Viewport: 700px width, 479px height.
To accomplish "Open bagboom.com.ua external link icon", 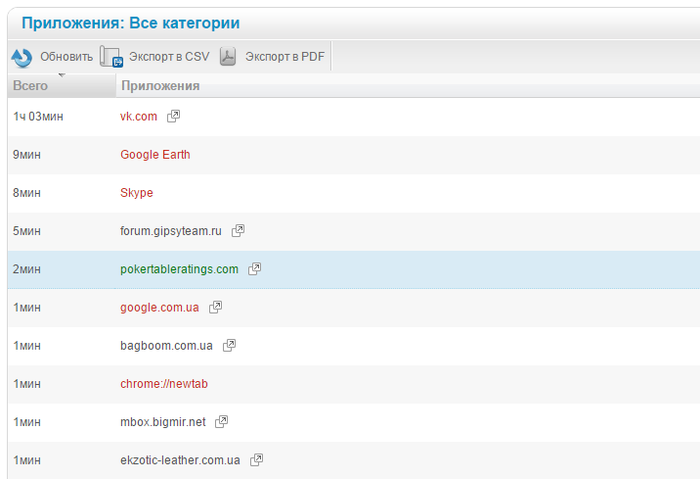I will coord(229,345).
